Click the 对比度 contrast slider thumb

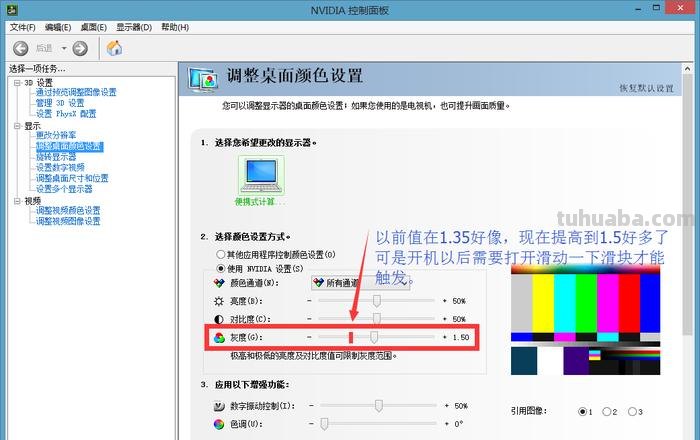[377, 319]
